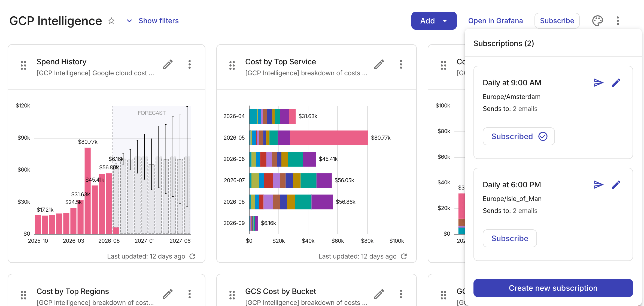
Task: Edit the Daily at 9:00 AM subscription
Action: click(x=616, y=83)
